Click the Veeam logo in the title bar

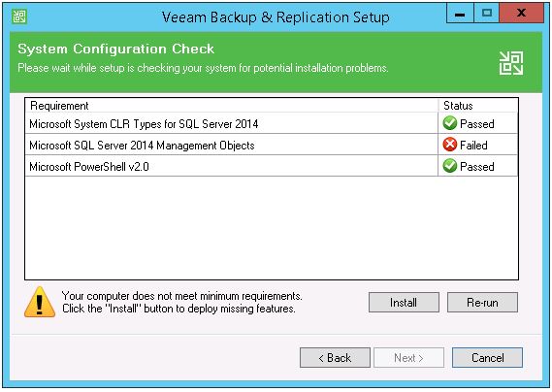click(19, 16)
